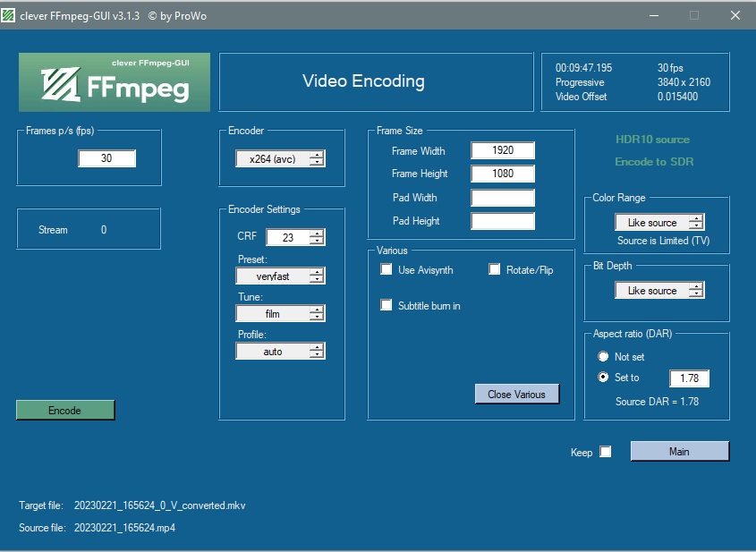The height and width of the screenshot is (552, 756).
Task: Click the 30 fps info text
Action: [x=670, y=68]
